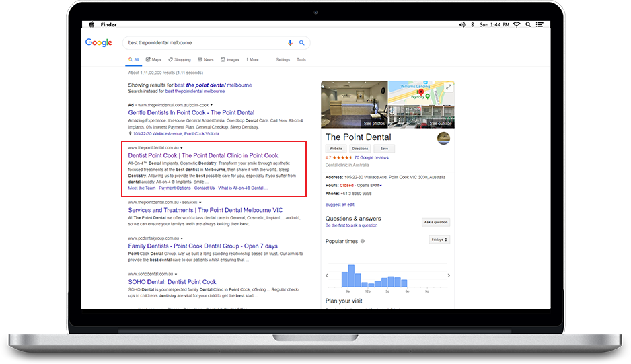Open Notification Center list icon

540,25
